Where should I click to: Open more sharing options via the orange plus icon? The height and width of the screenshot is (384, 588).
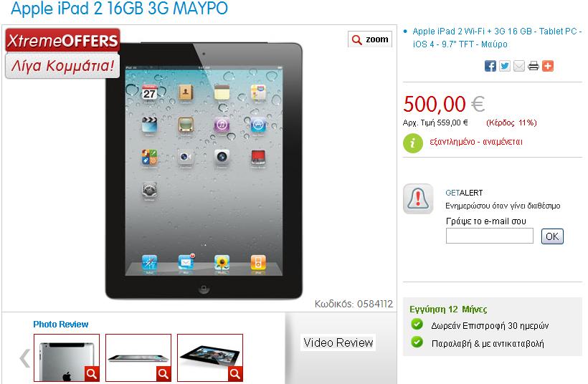pos(548,66)
